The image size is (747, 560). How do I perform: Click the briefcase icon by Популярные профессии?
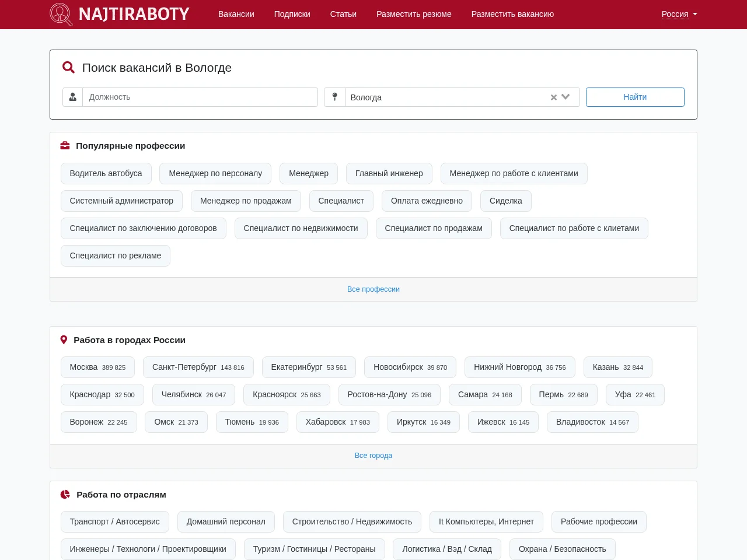coord(65,145)
